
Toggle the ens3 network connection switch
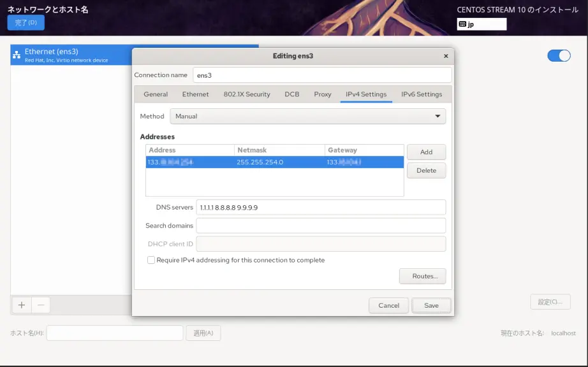(x=559, y=56)
